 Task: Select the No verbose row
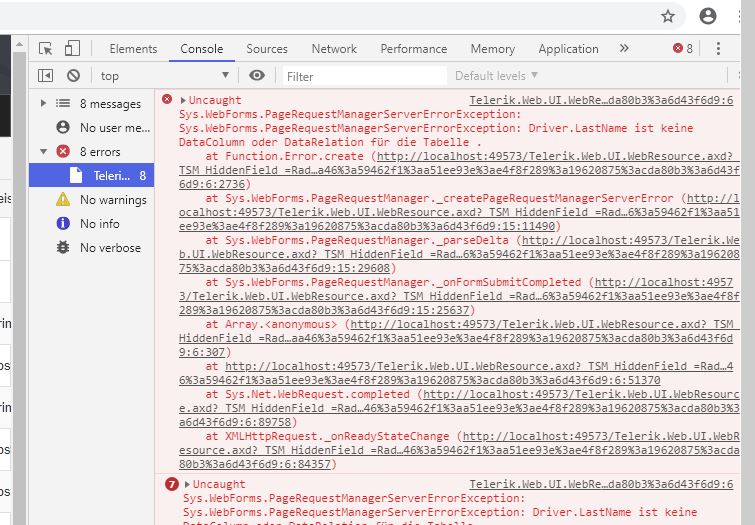[x=91, y=248]
